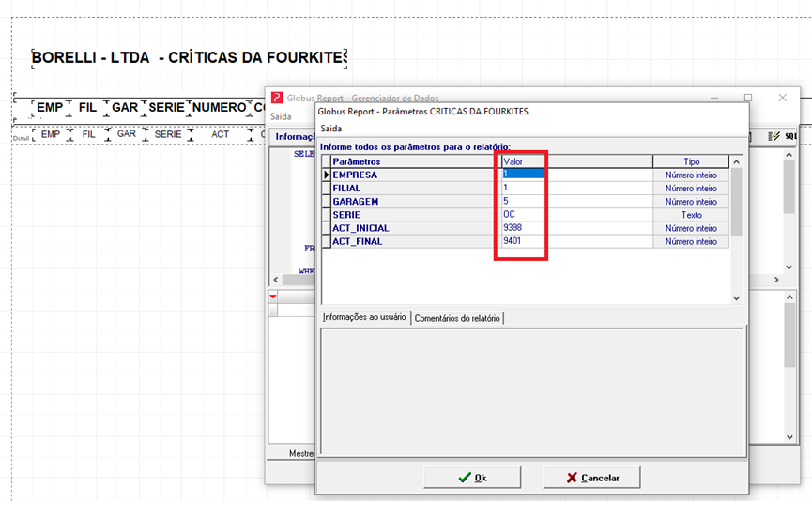Click the FILIAL parameter name
This screenshot has height=518, width=812.
346,189
